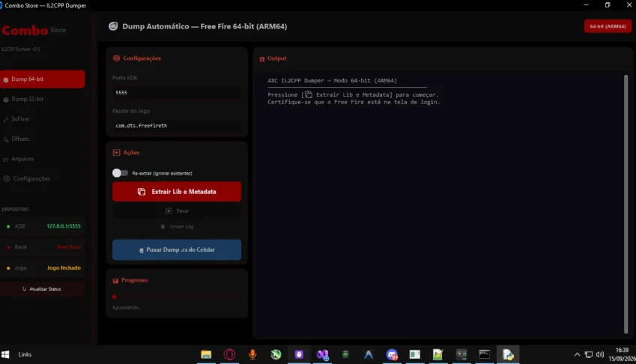The width and height of the screenshot is (636, 364).
Task: Open Windows Start menu
Action: (x=5, y=354)
